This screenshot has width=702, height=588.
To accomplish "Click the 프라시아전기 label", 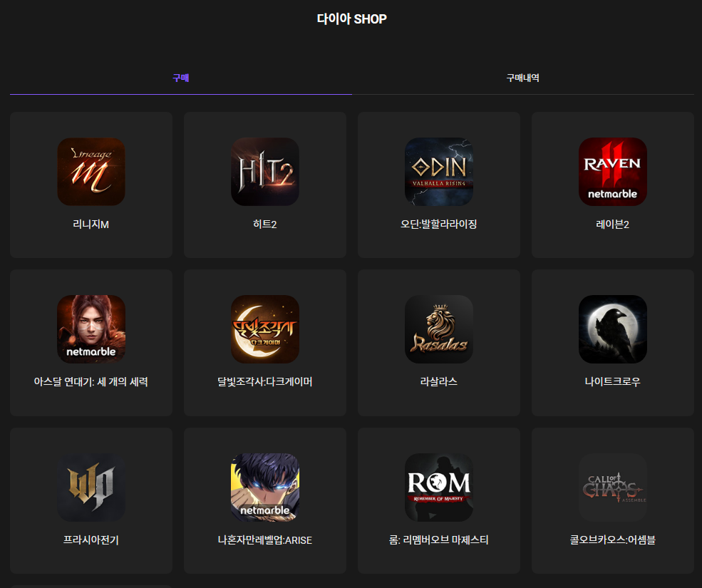I will tap(91, 540).
